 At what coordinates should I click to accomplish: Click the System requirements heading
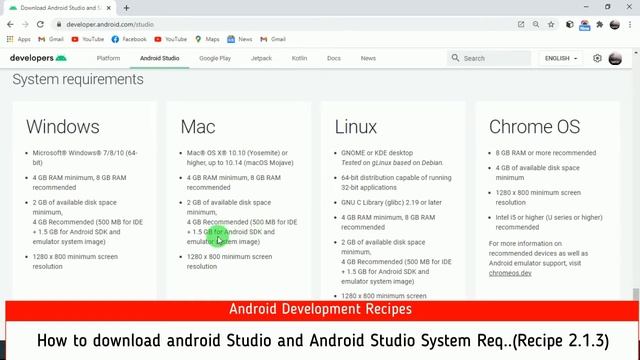point(78,79)
